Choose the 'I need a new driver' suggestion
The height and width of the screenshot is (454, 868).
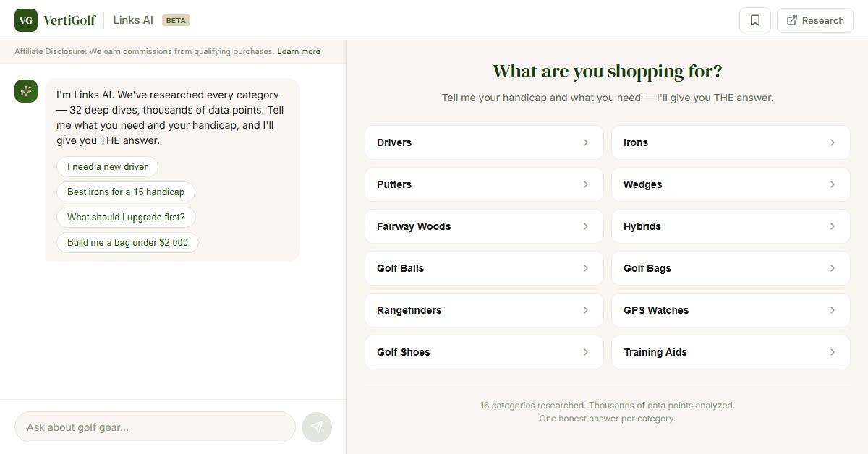click(107, 166)
